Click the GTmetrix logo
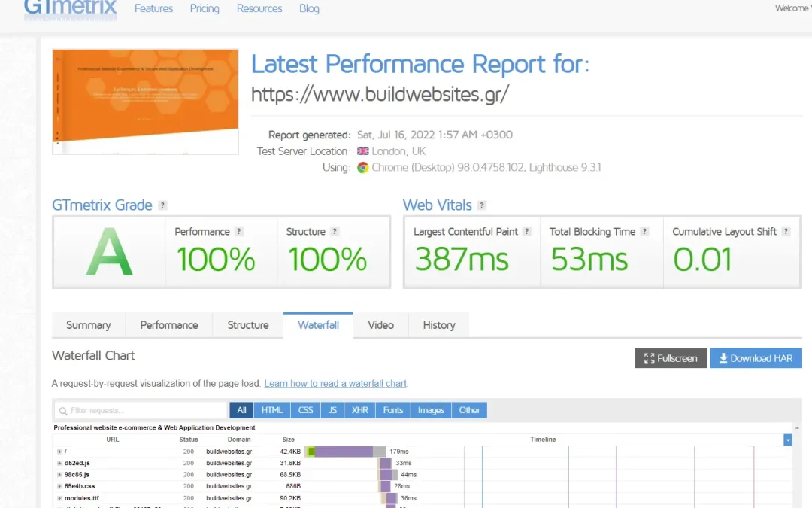This screenshot has height=508, width=812. pos(71,9)
